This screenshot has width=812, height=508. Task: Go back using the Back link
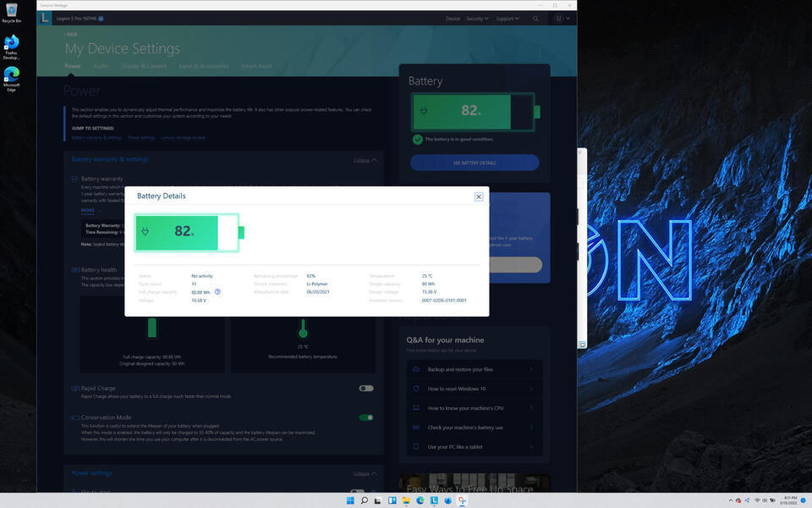click(70, 34)
